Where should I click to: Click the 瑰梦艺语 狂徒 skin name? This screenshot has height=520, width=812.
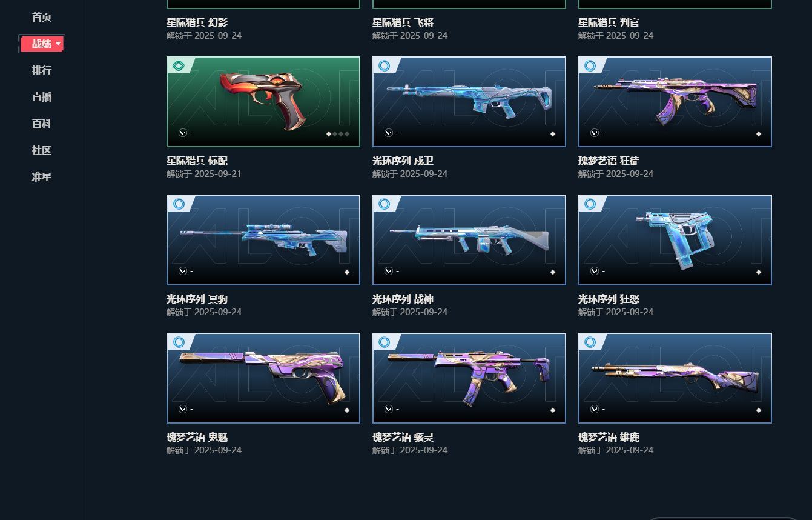(x=609, y=161)
